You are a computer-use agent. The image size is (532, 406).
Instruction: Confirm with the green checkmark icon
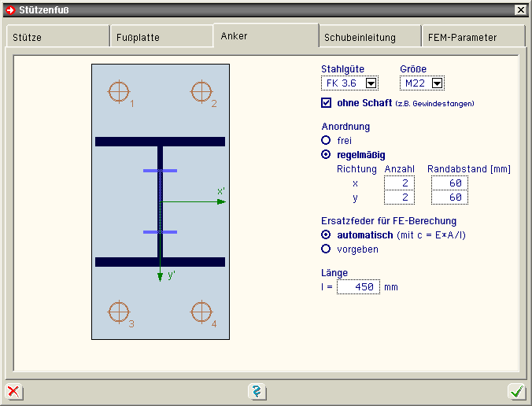tap(516, 391)
